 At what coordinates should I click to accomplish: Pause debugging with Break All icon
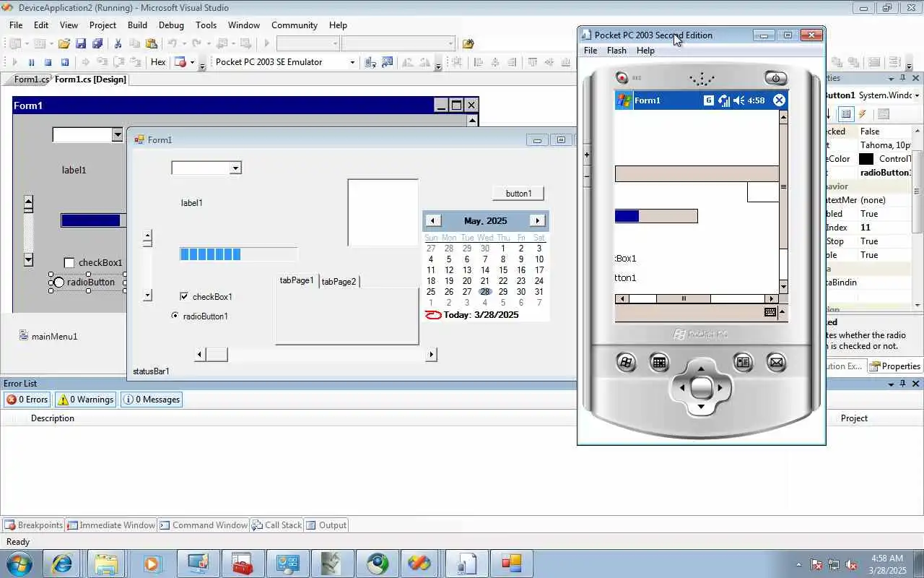(x=31, y=62)
